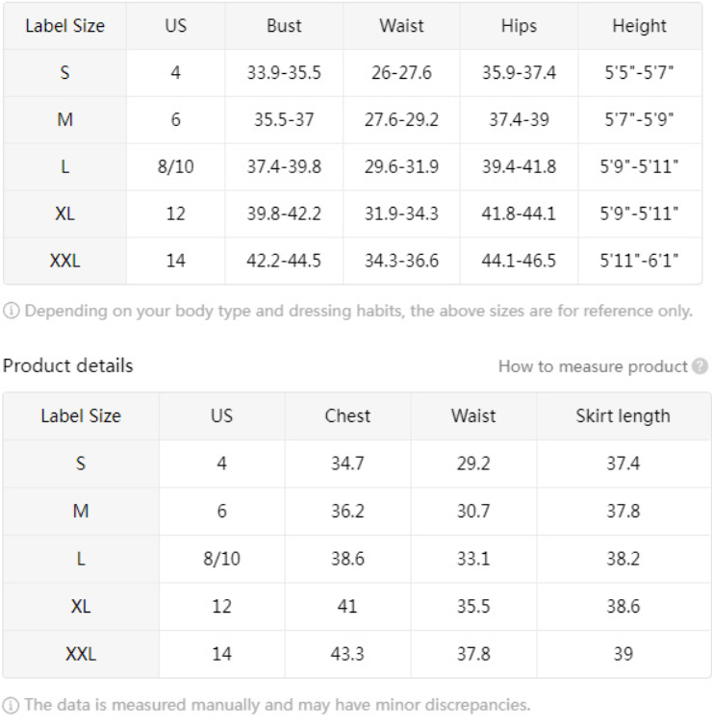The width and height of the screenshot is (712, 728).
Task: Click the Bust column header
Action: [x=284, y=26]
